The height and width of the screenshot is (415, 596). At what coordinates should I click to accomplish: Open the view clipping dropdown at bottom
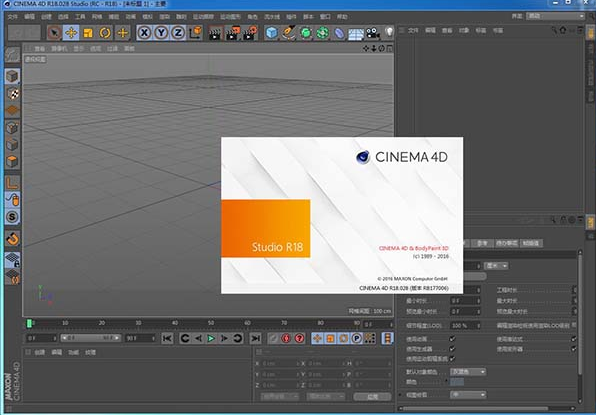[468, 395]
